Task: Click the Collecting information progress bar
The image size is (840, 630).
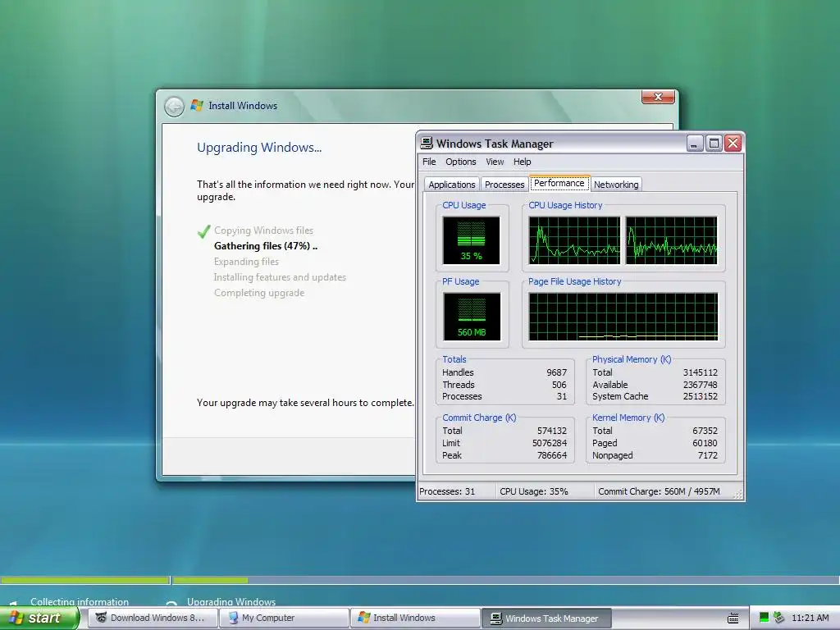Action: 84,580
